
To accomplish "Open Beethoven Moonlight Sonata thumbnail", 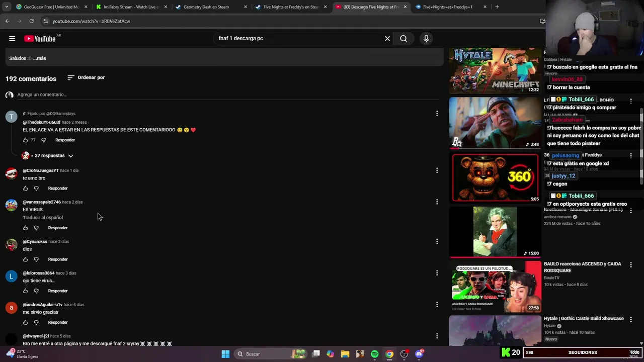I will pos(495,232).
